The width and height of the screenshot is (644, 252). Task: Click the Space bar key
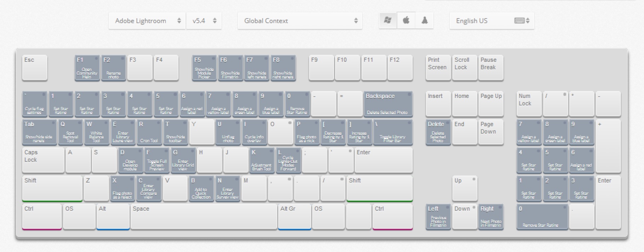(204, 216)
